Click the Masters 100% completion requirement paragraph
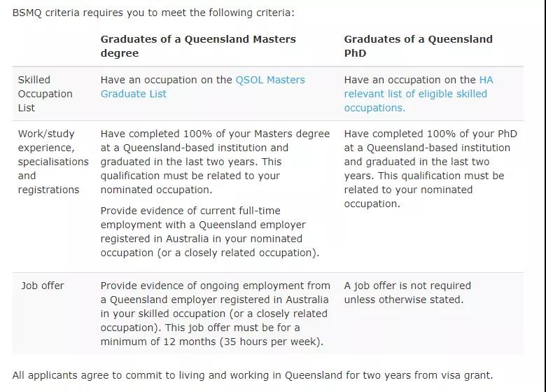This screenshot has height=392, width=546. pyautogui.click(x=215, y=162)
